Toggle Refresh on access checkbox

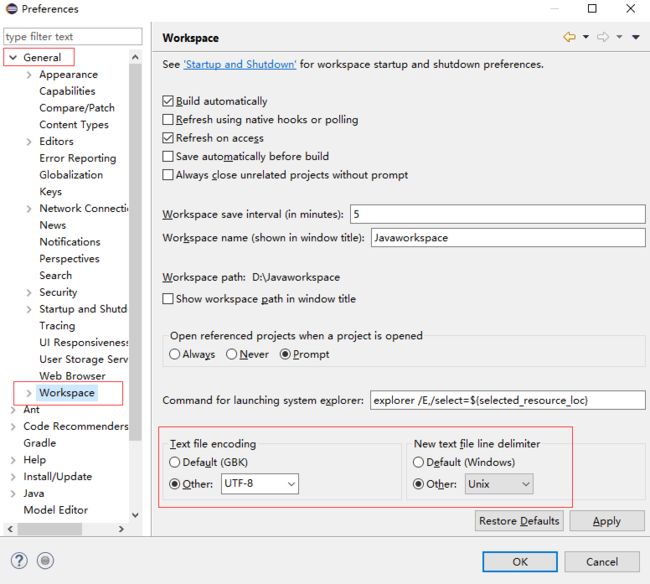coord(168,138)
